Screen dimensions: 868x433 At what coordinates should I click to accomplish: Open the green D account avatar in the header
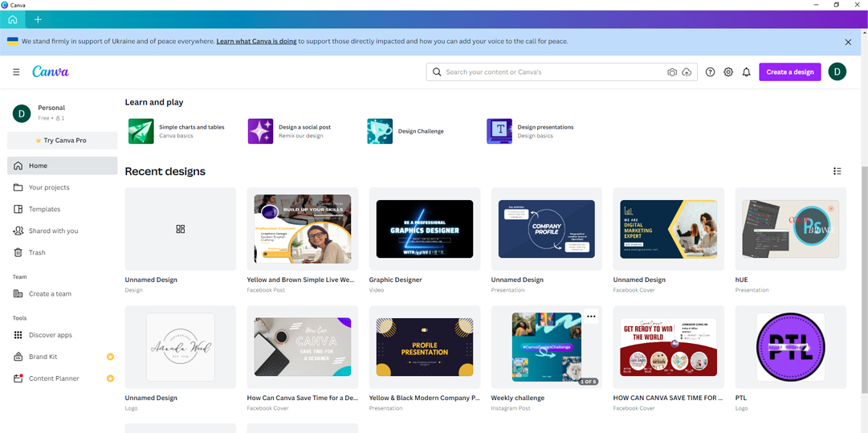(837, 71)
